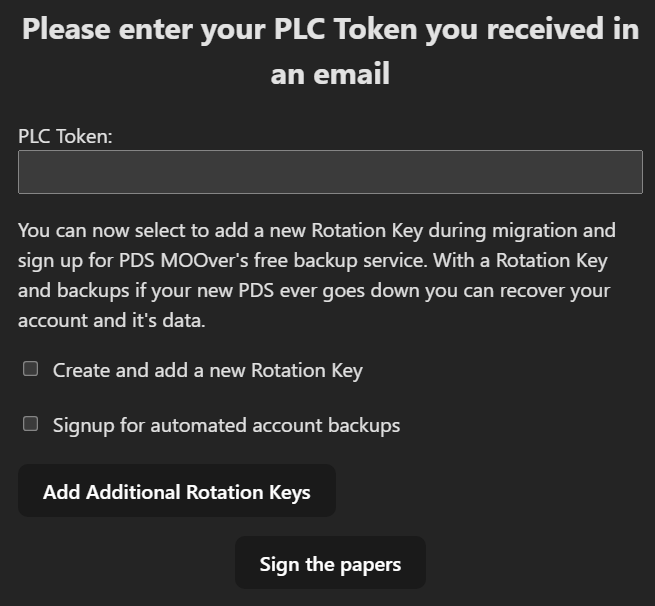
Task: Click the "Create and add a new Rotation Key" label text
Action: [207, 370]
